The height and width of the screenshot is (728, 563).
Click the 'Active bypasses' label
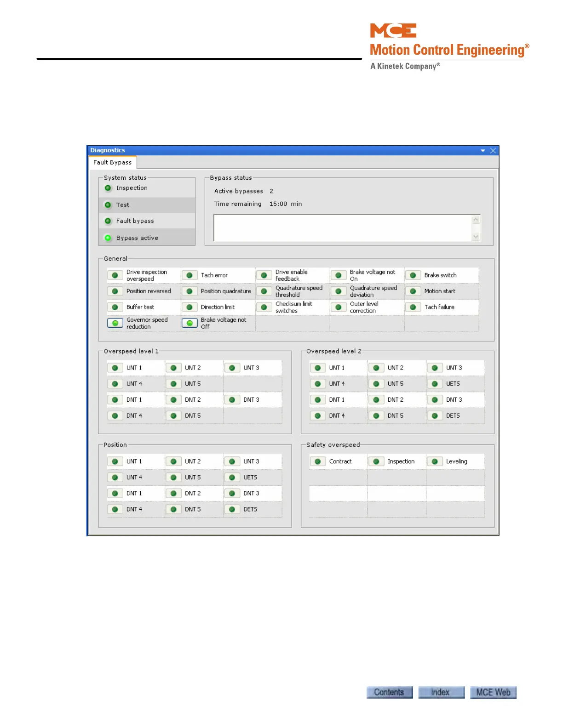click(239, 191)
